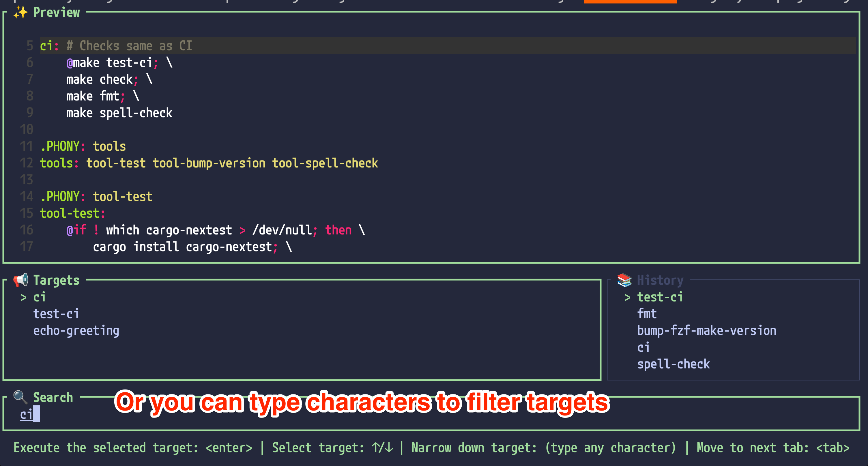The width and height of the screenshot is (868, 466).
Task: Click the enter key hint in footer
Action: [229, 448]
